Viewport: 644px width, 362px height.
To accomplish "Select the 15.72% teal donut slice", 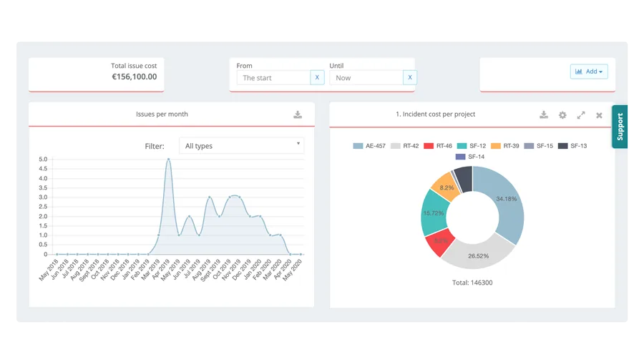I will (434, 213).
